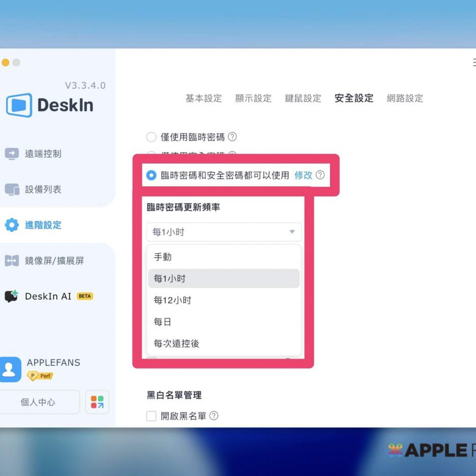Click the advanced settings gear icon
476x476 pixels.
coord(12,225)
